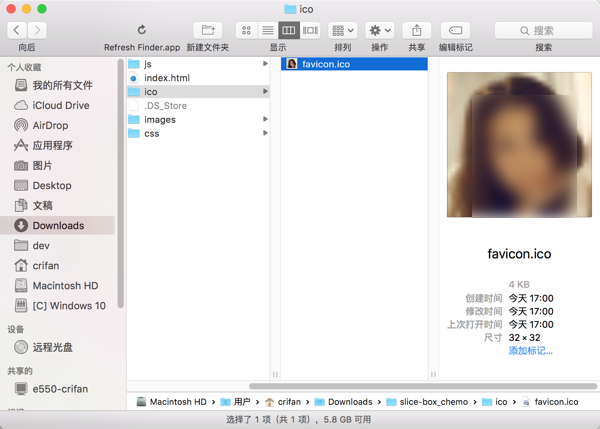Click into the search field
600x429 pixels.
click(543, 30)
